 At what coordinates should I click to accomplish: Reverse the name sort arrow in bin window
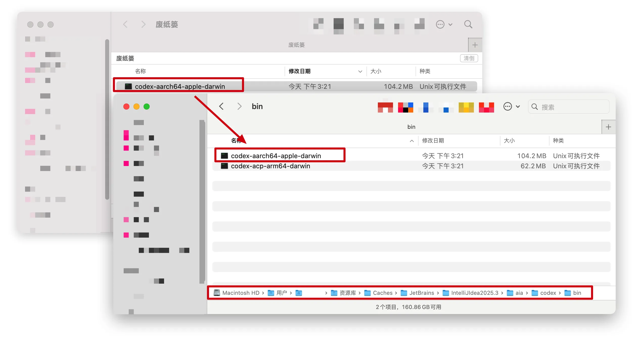click(412, 141)
